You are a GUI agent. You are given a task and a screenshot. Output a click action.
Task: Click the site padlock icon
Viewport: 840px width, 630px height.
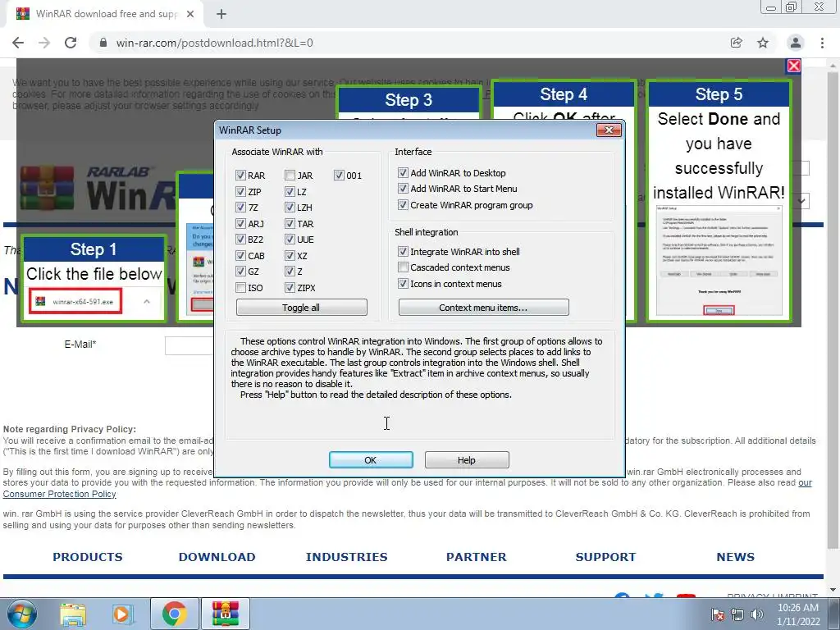pos(103,43)
